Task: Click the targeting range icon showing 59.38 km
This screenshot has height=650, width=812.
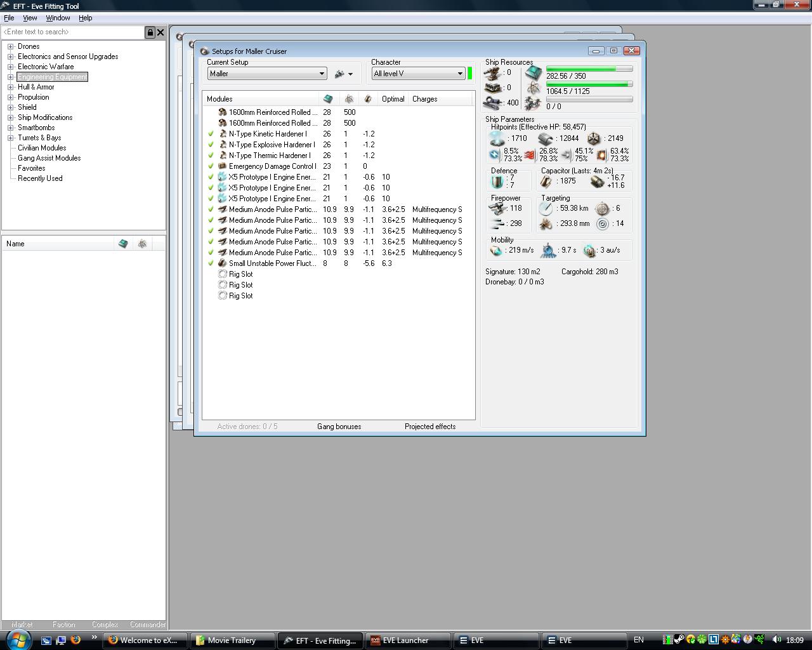Action: click(546, 208)
